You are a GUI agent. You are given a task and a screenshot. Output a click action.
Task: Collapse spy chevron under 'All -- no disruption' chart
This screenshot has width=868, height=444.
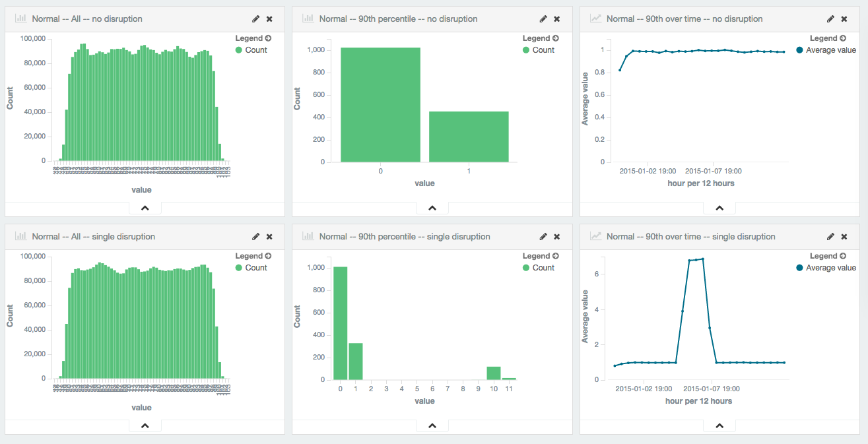click(145, 208)
